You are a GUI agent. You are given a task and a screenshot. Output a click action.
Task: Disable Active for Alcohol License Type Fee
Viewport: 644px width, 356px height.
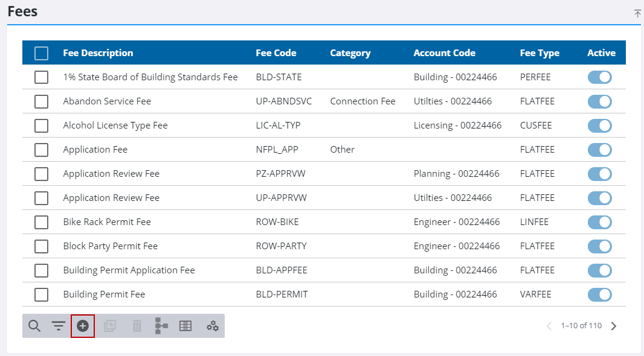600,126
